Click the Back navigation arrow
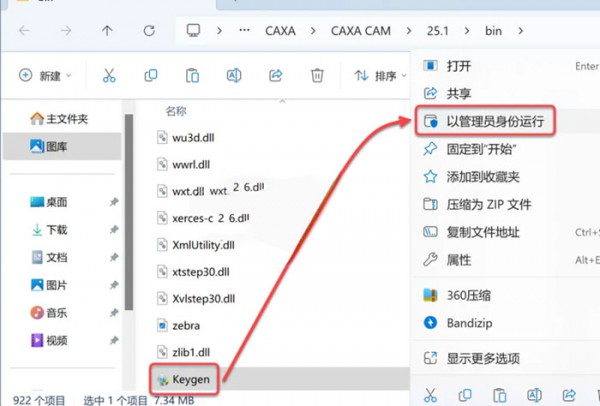Image resolution: width=600 pixels, height=406 pixels. 24,30
